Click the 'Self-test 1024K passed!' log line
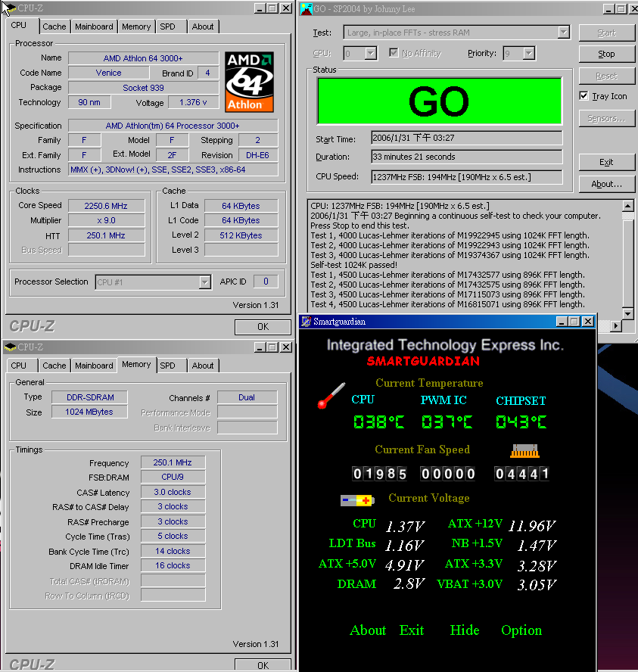 pyautogui.click(x=354, y=265)
